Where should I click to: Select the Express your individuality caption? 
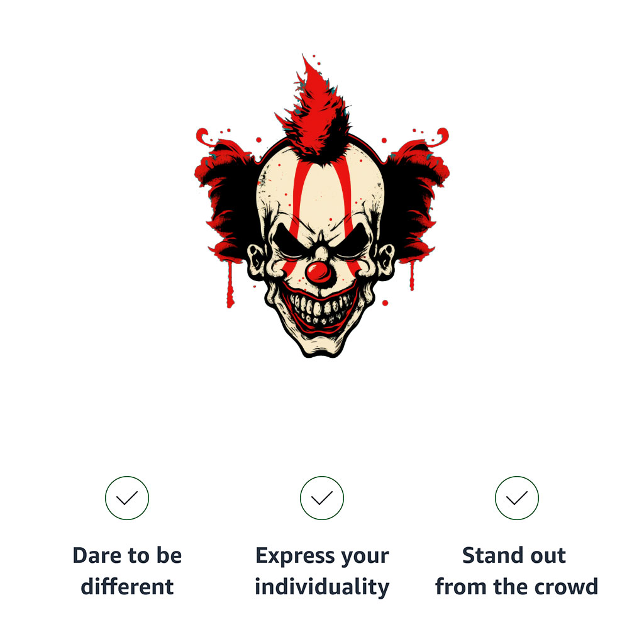coord(322,571)
